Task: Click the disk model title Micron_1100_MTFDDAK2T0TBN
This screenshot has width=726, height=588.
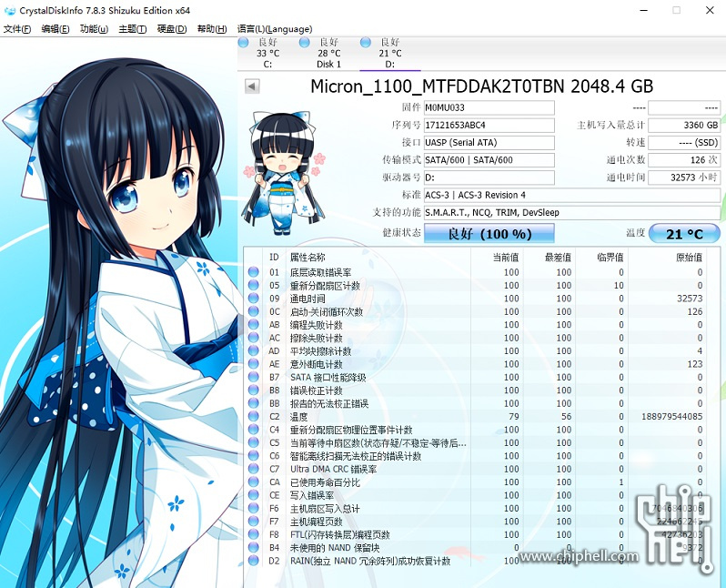Action: [x=481, y=86]
